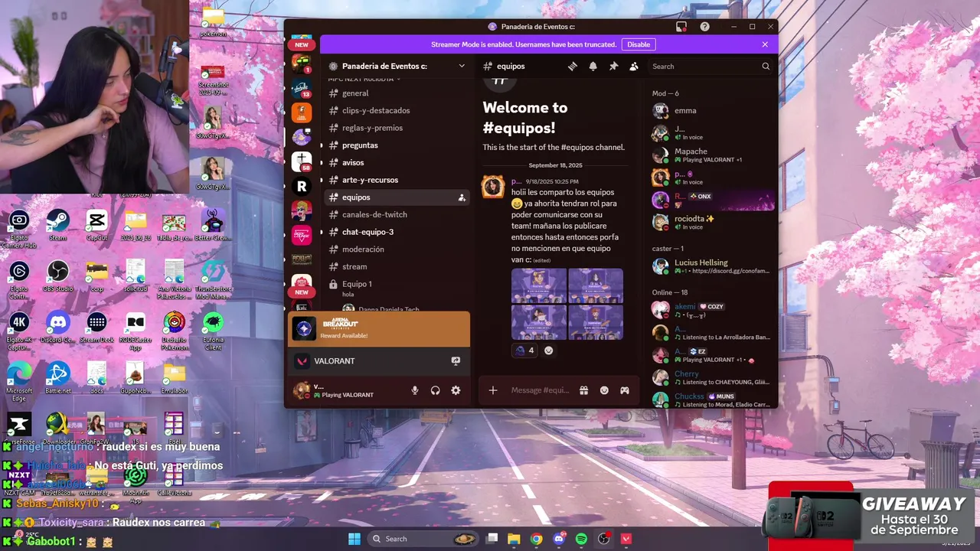
Task: Open Chrome from the taskbar
Action: click(536, 539)
